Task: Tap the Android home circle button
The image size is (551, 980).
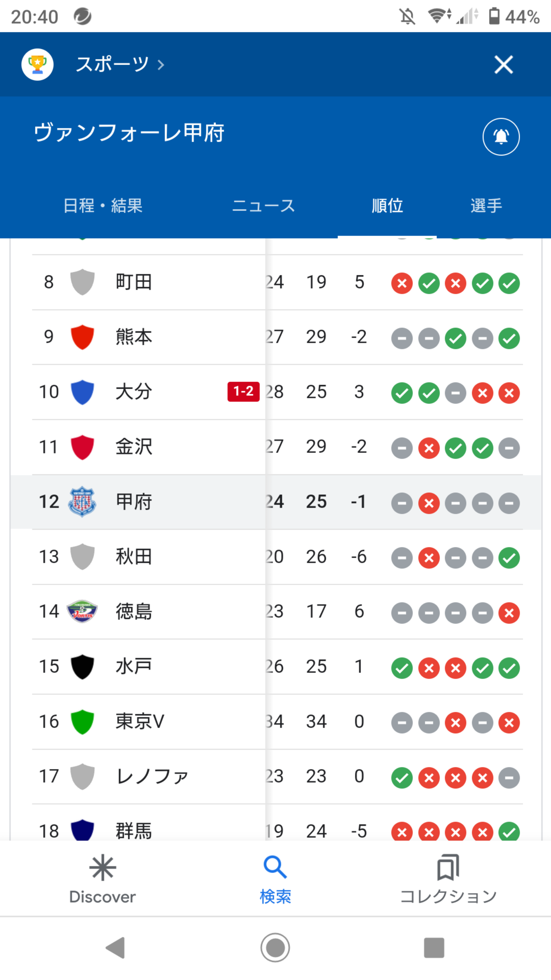Action: tap(275, 948)
